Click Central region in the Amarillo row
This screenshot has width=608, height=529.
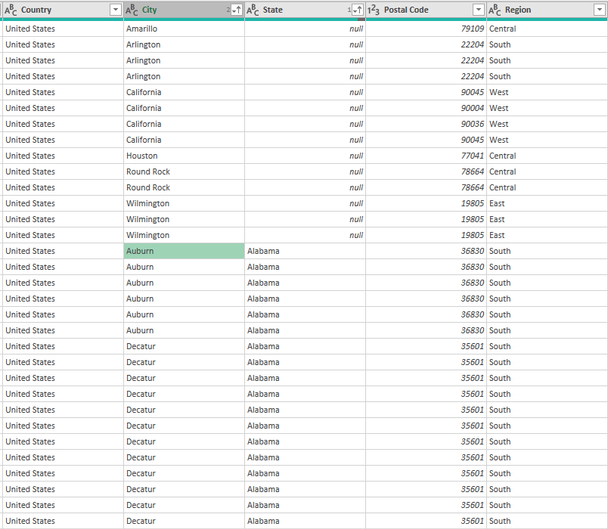[x=547, y=29]
